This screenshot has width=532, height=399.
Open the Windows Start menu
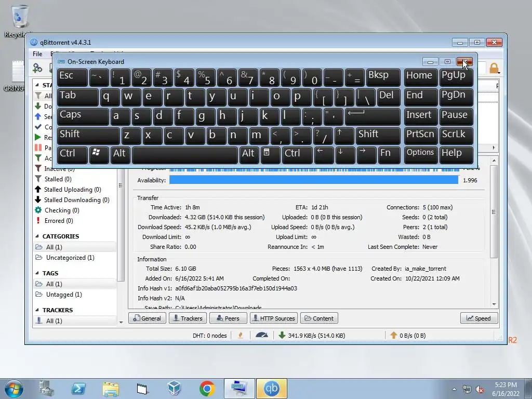click(14, 389)
